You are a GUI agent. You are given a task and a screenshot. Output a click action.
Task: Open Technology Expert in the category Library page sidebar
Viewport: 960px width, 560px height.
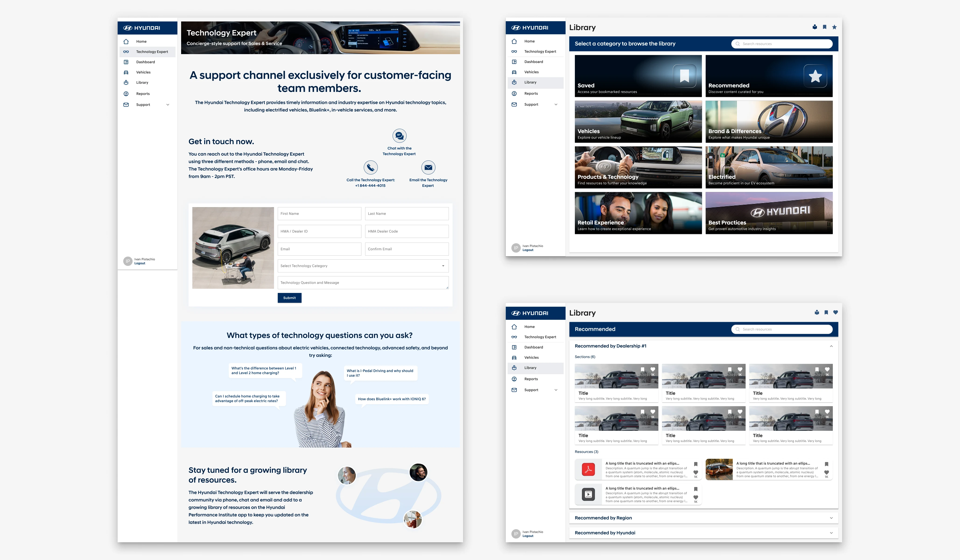coord(536,51)
